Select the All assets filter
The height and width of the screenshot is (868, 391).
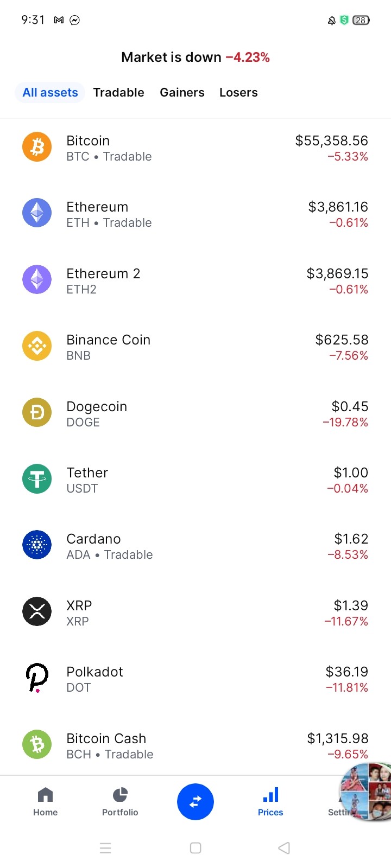point(50,92)
